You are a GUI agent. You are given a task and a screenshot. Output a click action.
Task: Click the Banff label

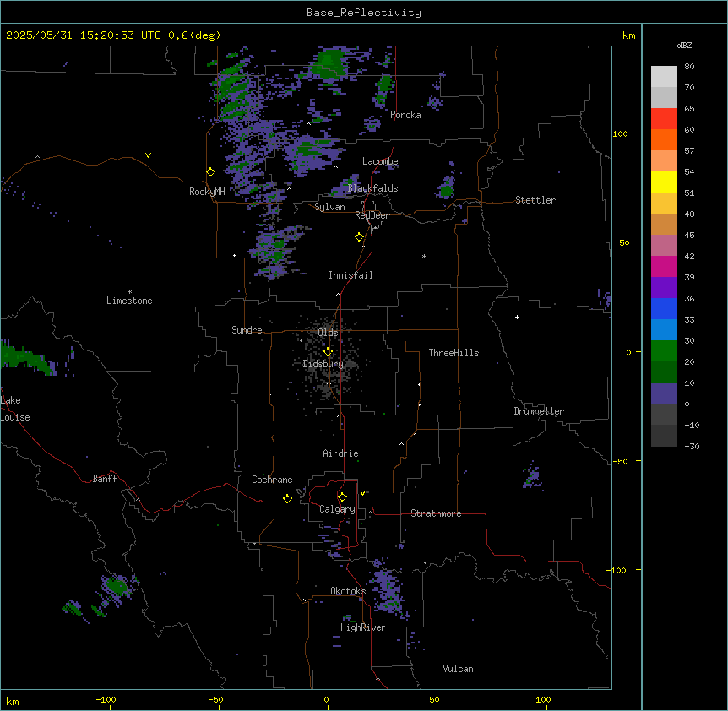tap(105, 479)
